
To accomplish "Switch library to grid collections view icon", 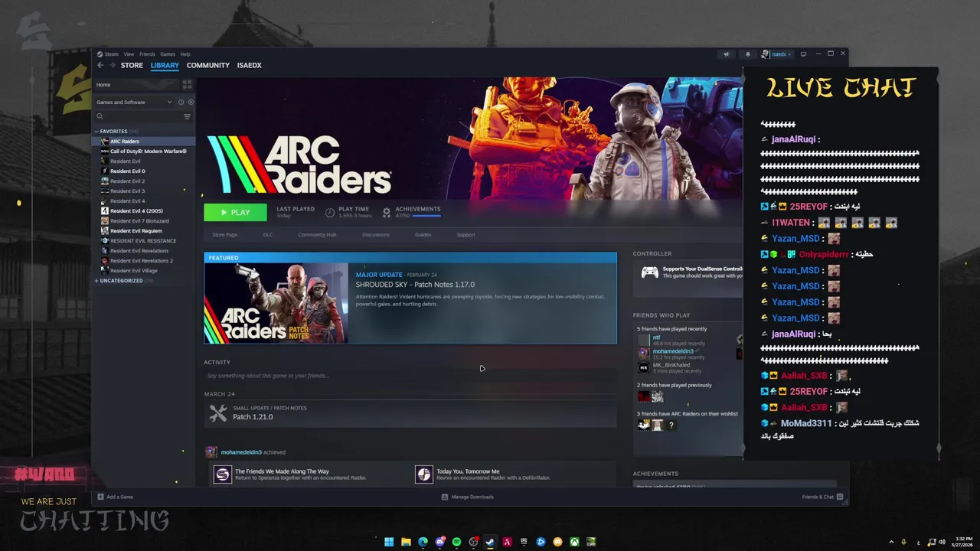I will tap(187, 84).
